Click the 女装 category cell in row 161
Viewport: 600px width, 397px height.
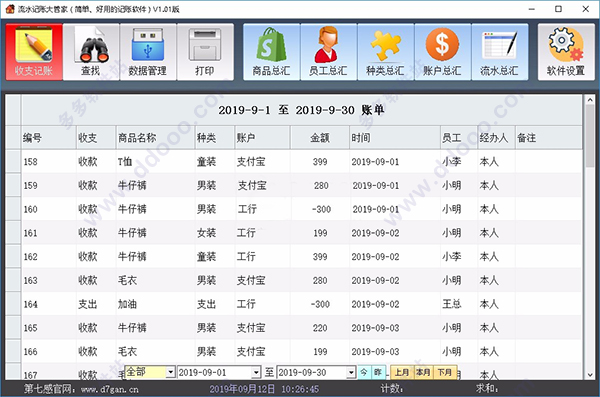tap(207, 233)
